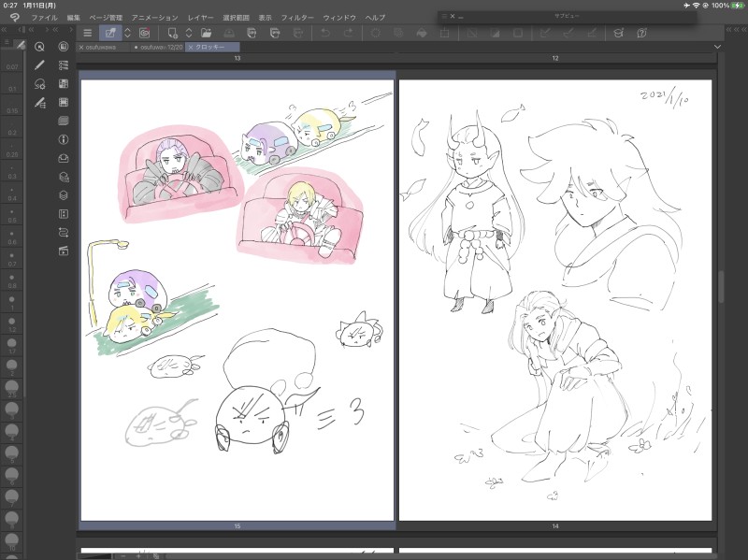Expand the up-down arrows beside new document

point(189,33)
